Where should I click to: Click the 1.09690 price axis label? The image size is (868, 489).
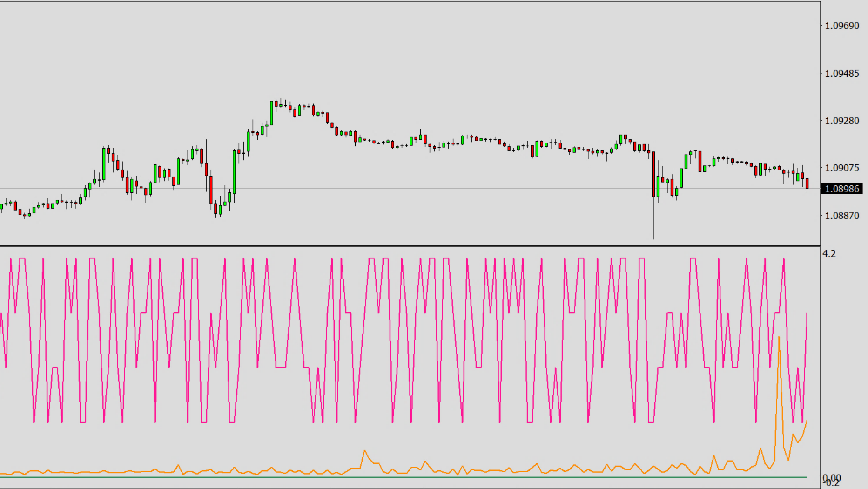pos(842,26)
